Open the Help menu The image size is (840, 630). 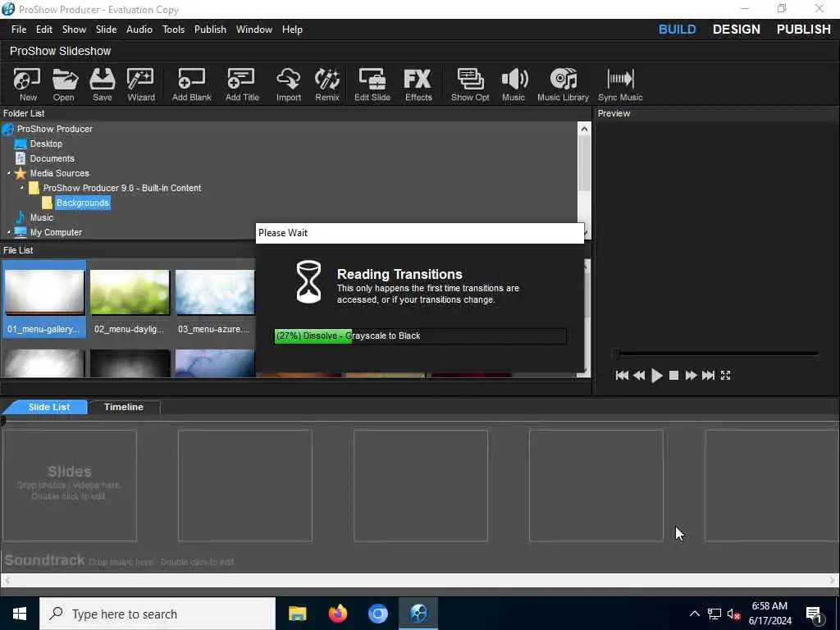pos(292,30)
